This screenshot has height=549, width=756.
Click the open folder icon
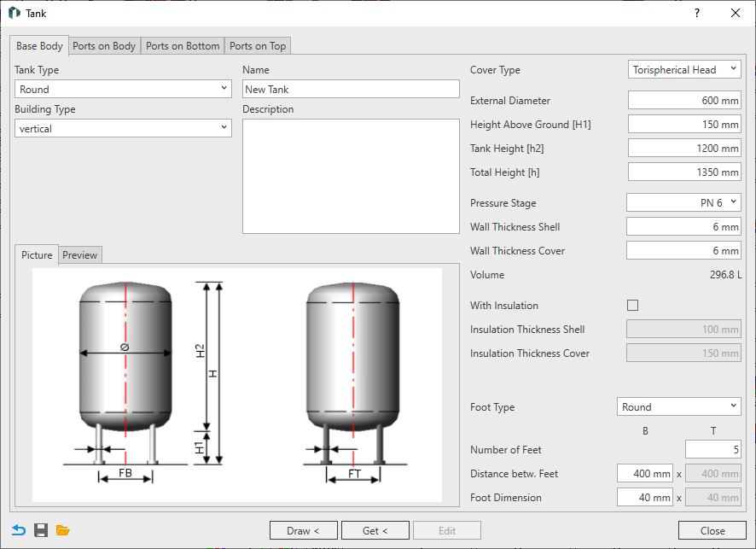tap(62, 530)
